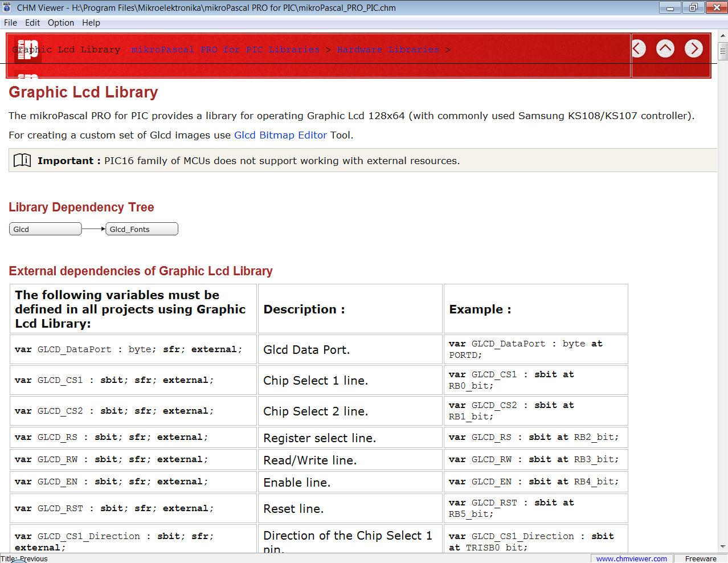Click example GLCD_RW at RB3_bit
Image resolution: width=728 pixels, height=563 pixels.
coord(536,460)
